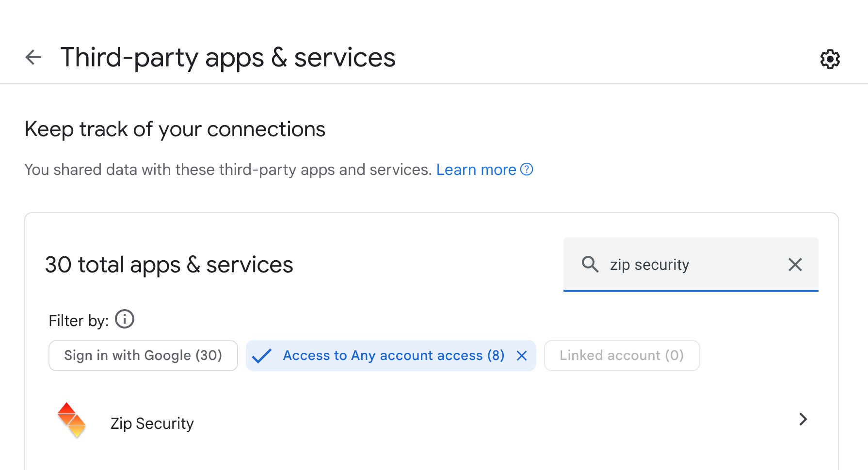Click the Zip Security app logo
The image size is (868, 470).
click(72, 420)
